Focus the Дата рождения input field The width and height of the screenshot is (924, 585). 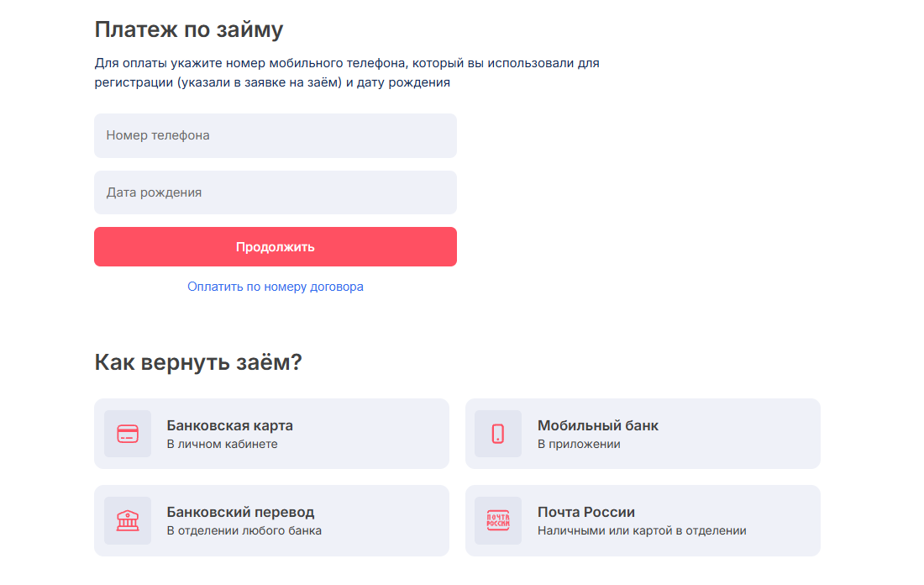tap(276, 192)
